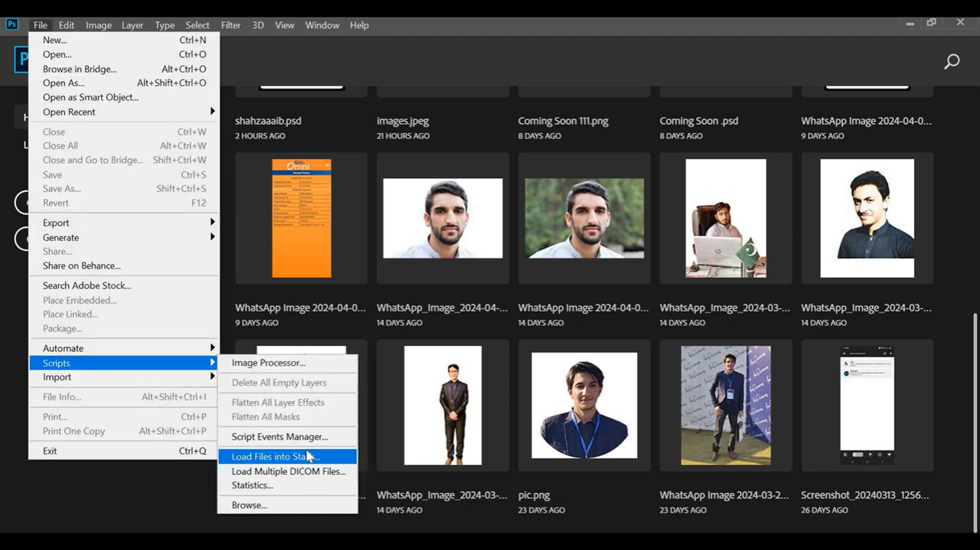
Task: Open the Filter menu
Action: point(230,25)
